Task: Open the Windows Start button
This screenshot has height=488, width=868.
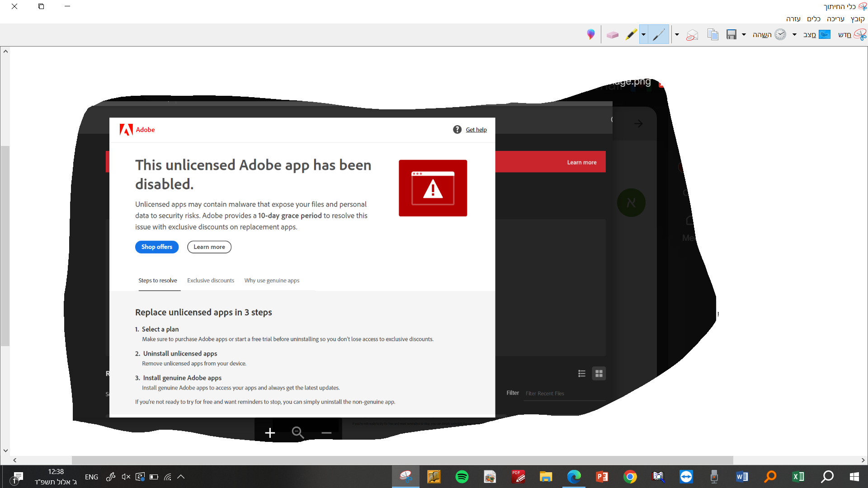Action: tap(854, 477)
